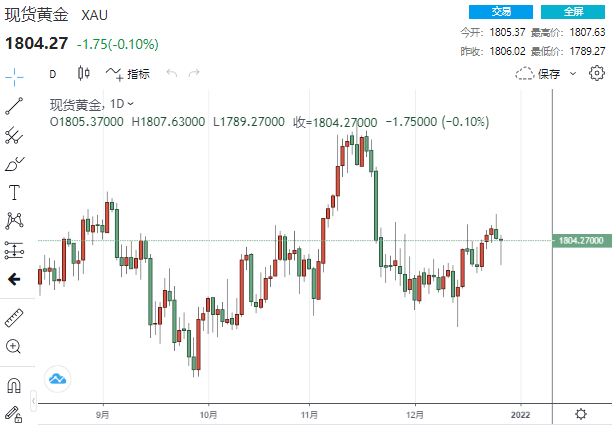Collapse the left drawing toolbar

(x=14, y=280)
